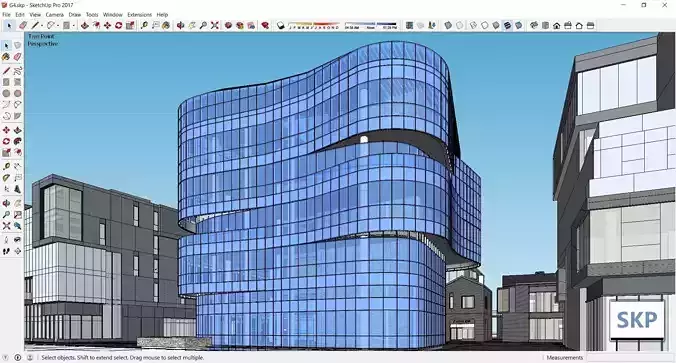
Task: Open the Help menu
Action: tap(162, 15)
